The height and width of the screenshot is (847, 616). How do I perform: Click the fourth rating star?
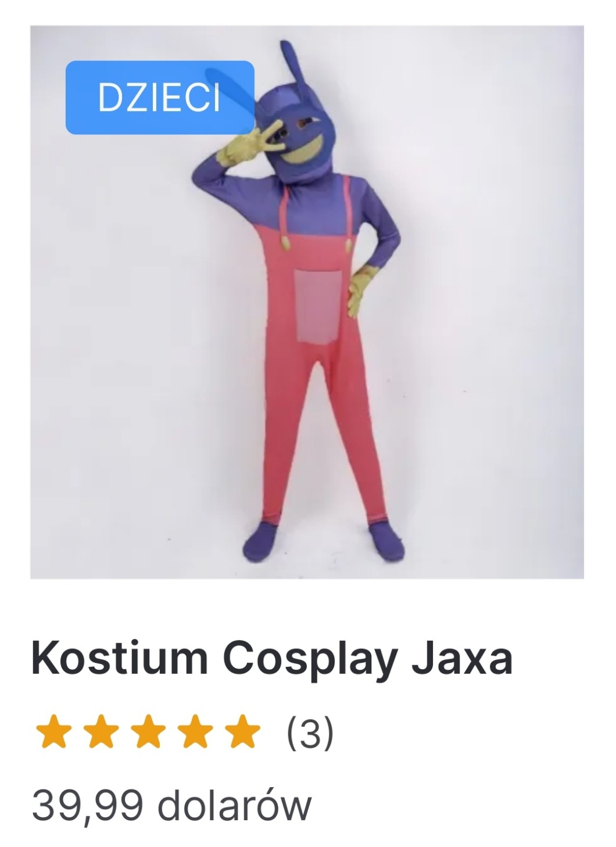(195, 732)
